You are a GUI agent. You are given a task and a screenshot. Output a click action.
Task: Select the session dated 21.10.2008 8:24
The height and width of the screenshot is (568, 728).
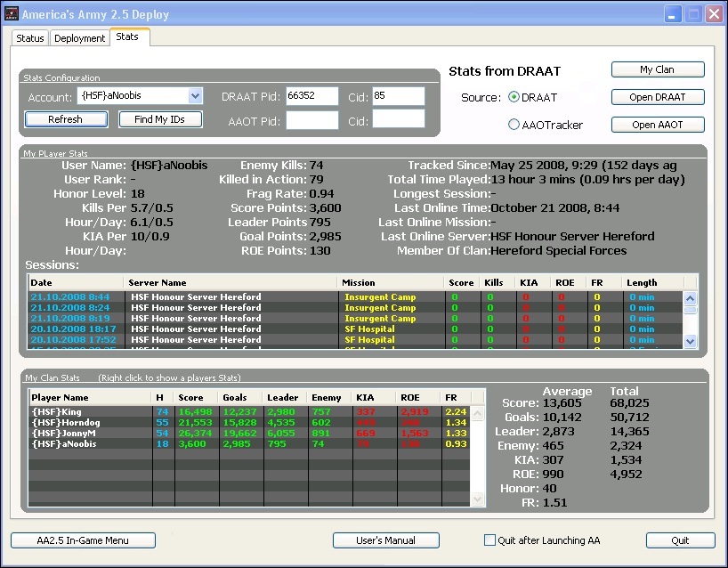pyautogui.click(x=355, y=307)
